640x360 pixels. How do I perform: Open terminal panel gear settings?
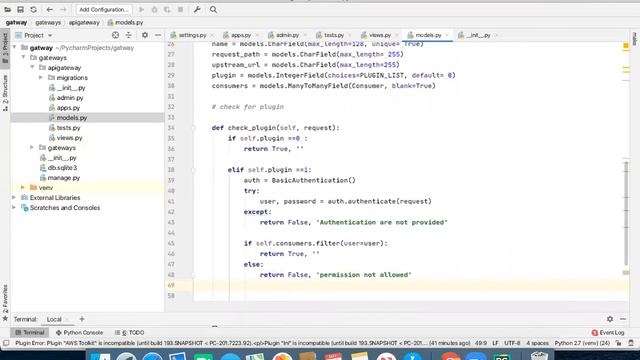[x=610, y=319]
